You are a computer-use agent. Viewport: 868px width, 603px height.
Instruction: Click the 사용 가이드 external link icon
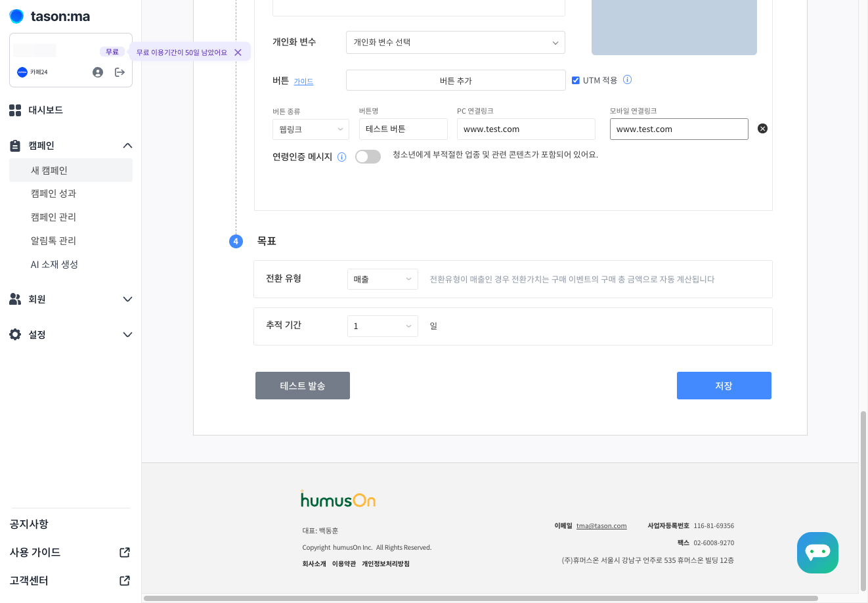(125, 552)
